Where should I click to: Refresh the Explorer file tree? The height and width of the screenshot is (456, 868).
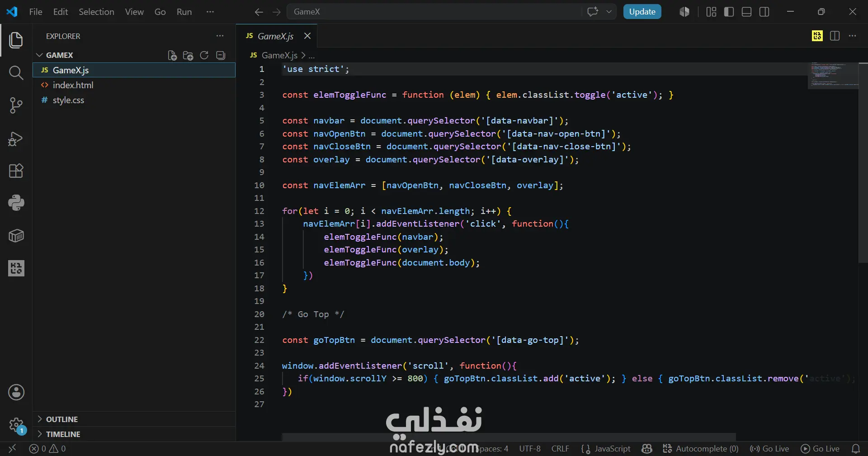[204, 55]
